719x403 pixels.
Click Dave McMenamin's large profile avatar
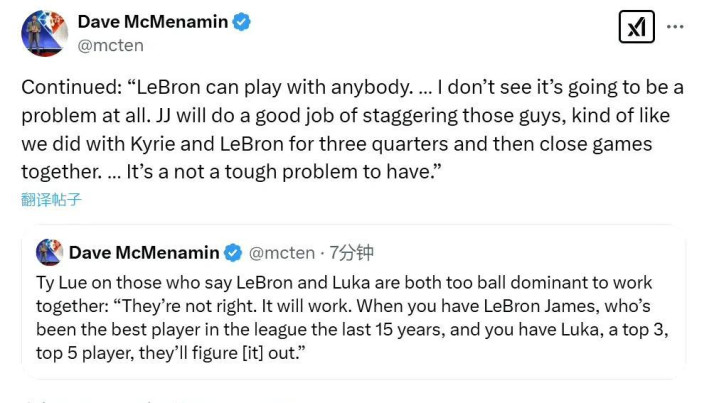pos(44,32)
